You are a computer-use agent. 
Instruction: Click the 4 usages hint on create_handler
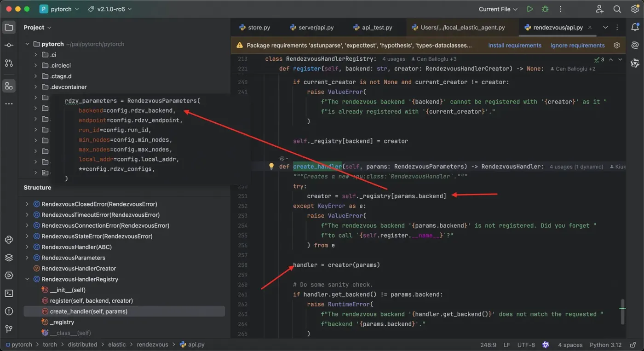[577, 167]
